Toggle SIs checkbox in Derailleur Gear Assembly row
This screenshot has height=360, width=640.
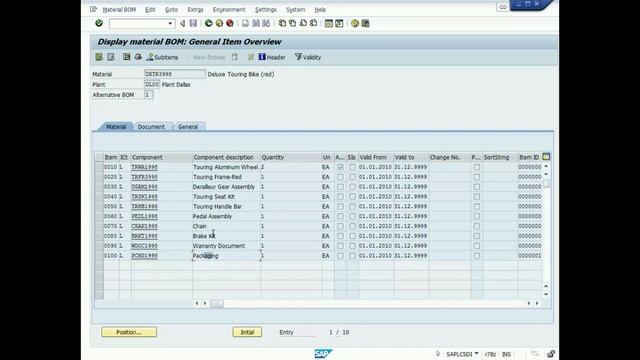click(352, 187)
